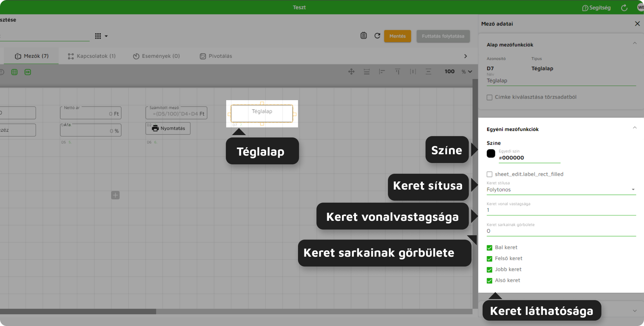Viewport: 644px width, 326px height.
Task: Click the vertical canvas scrollbar
Action: pyautogui.click(x=475, y=194)
